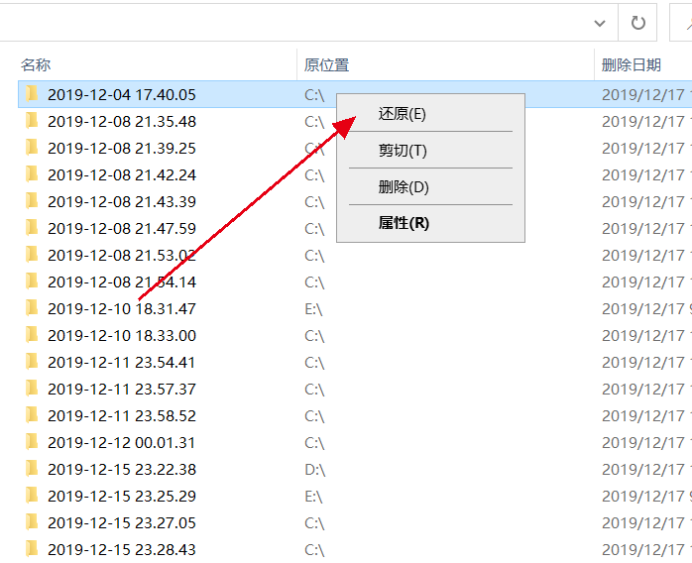Select the 2019-12-08 21.39.25 folder name
This screenshot has width=692, height=563.
pos(121,148)
